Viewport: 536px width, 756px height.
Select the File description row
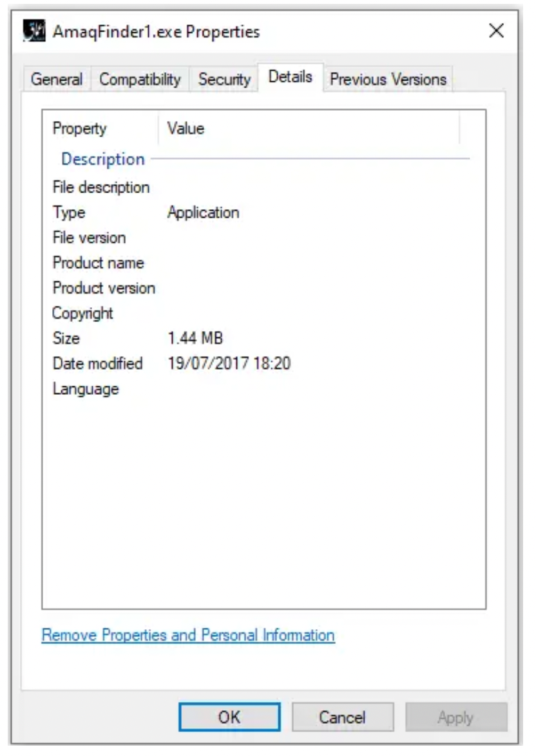point(263,187)
